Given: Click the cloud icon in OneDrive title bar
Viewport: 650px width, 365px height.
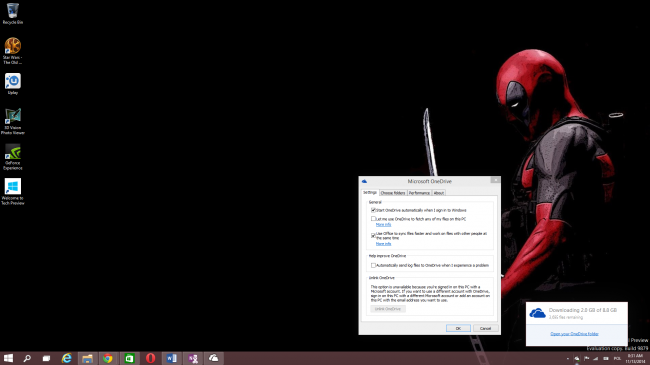Looking at the screenshot, I should [364, 181].
